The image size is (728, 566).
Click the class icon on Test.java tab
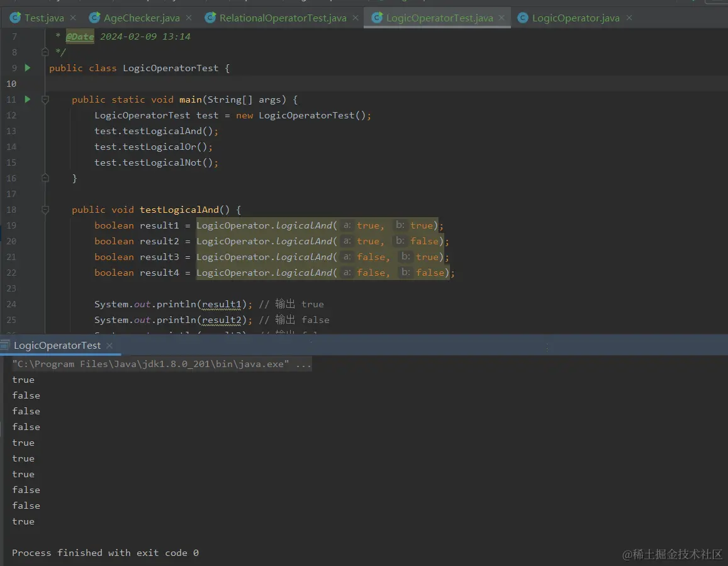15,18
